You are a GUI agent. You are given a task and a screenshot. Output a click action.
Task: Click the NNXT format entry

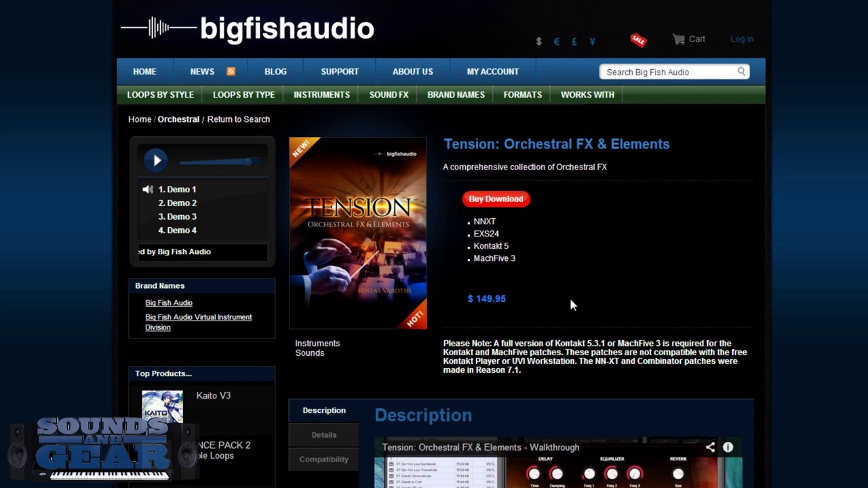(484, 222)
